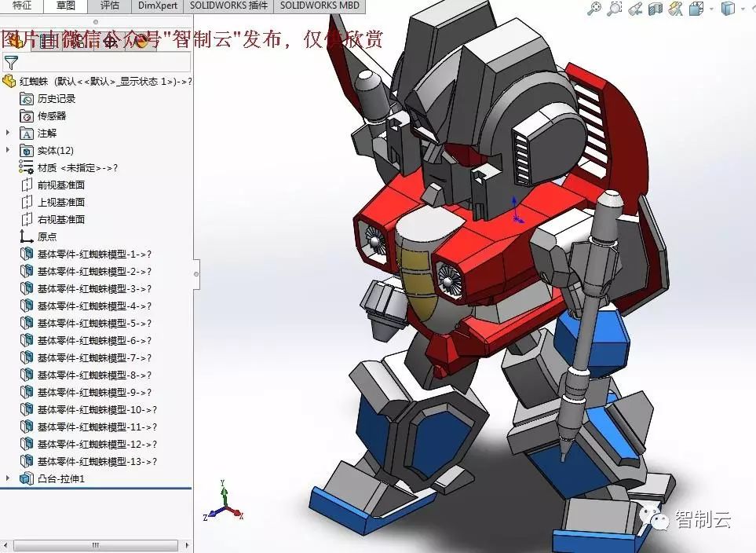
Task: Collapse the feature tree panel handle
Action: pyautogui.click(x=196, y=274)
